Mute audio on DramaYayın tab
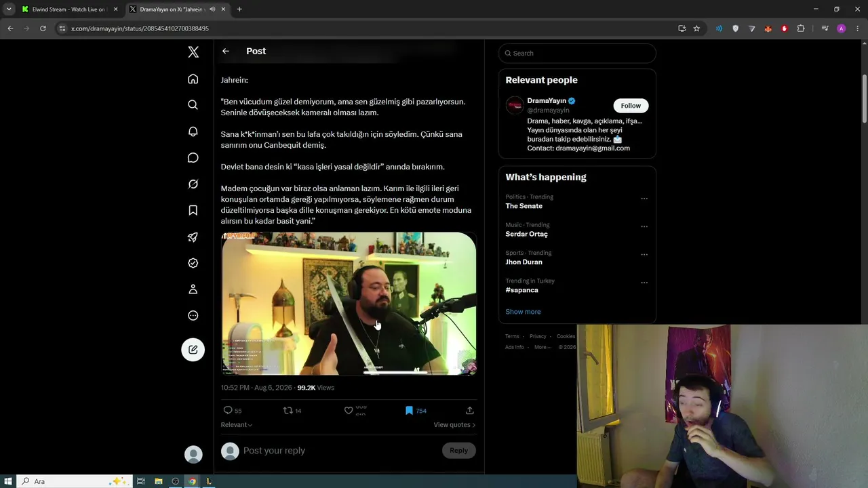868x488 pixels. (212, 9)
